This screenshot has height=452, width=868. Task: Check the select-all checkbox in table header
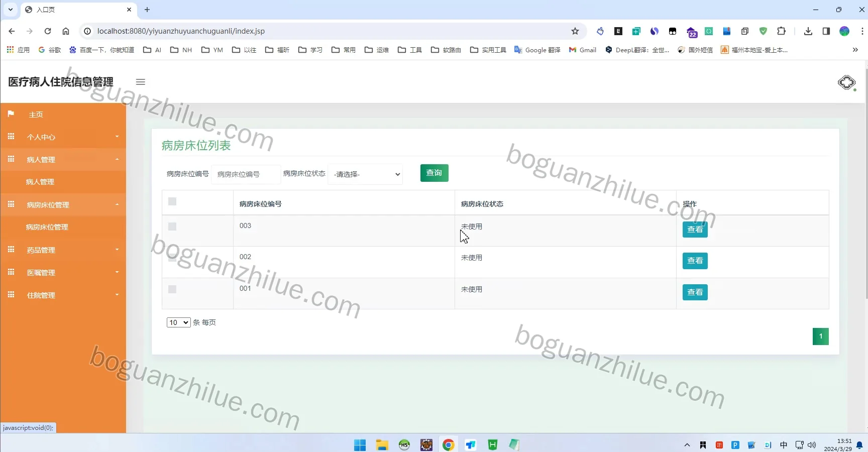coord(172,201)
